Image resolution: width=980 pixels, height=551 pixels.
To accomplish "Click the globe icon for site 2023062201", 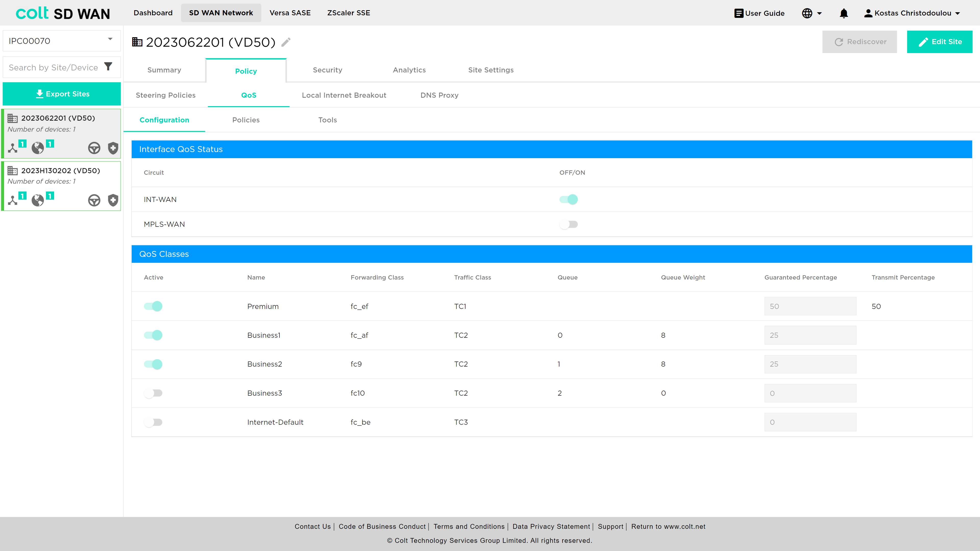I will pos(38,147).
